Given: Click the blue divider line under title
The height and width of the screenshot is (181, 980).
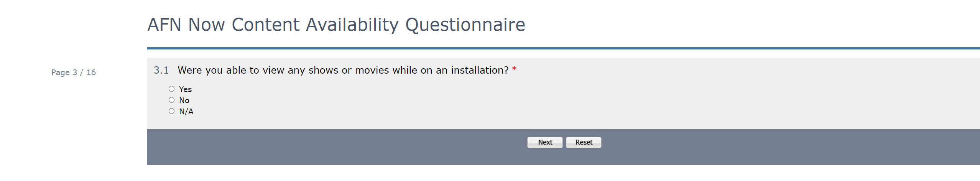Looking at the screenshot, I should pyautogui.click(x=537, y=48).
